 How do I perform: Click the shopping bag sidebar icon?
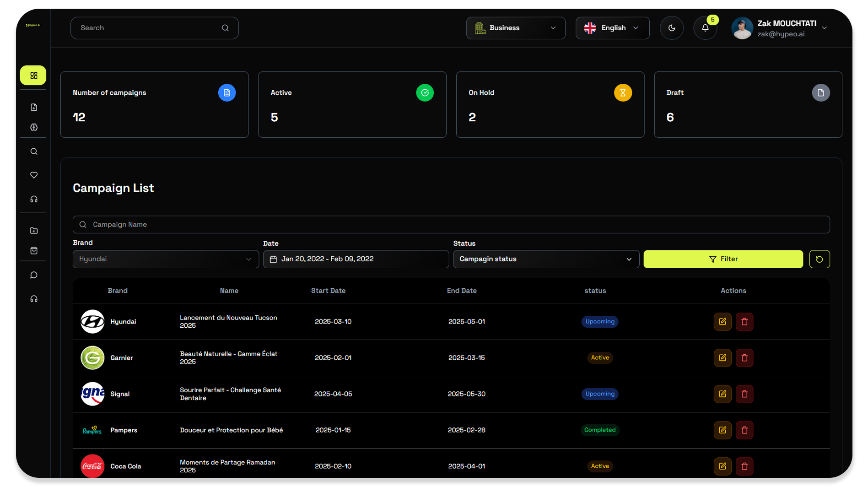(34, 250)
